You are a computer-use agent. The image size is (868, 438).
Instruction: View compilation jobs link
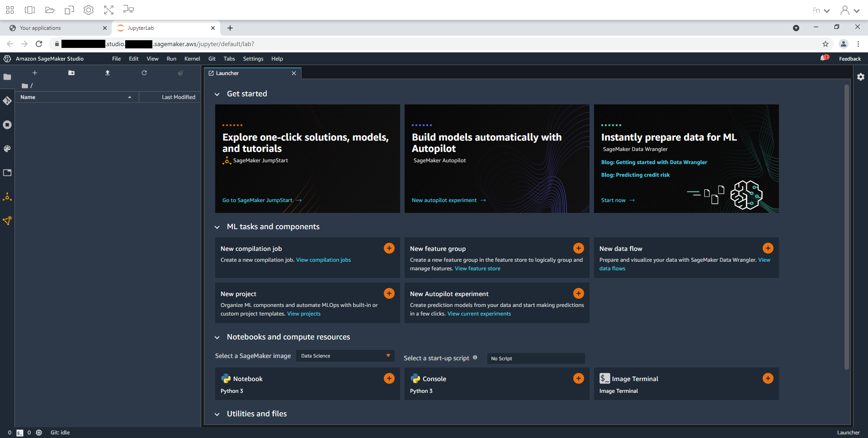pyautogui.click(x=323, y=260)
